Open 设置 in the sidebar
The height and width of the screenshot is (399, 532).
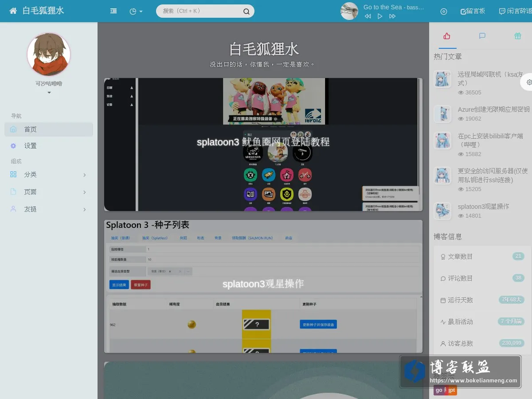pos(49,146)
